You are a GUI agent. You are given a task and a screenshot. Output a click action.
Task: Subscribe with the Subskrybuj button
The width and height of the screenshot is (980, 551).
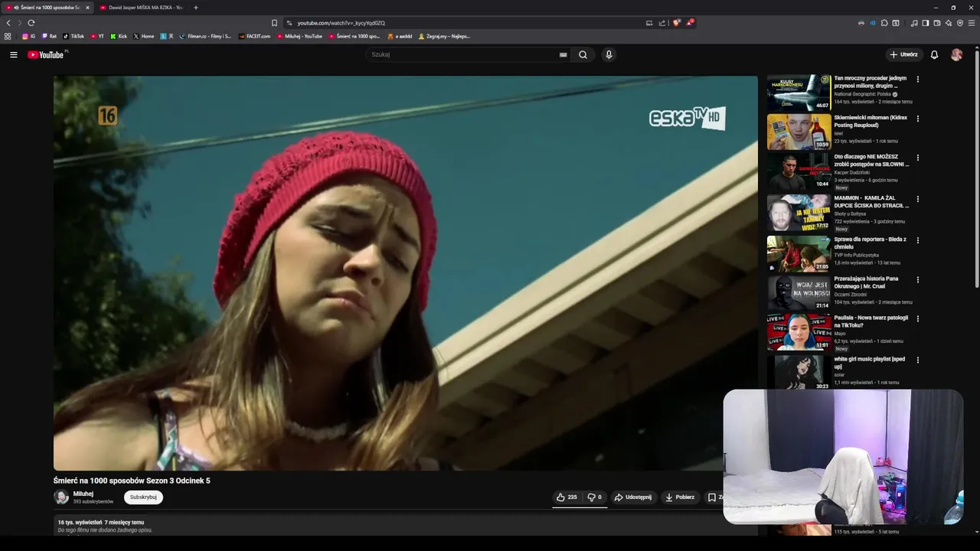(x=143, y=497)
